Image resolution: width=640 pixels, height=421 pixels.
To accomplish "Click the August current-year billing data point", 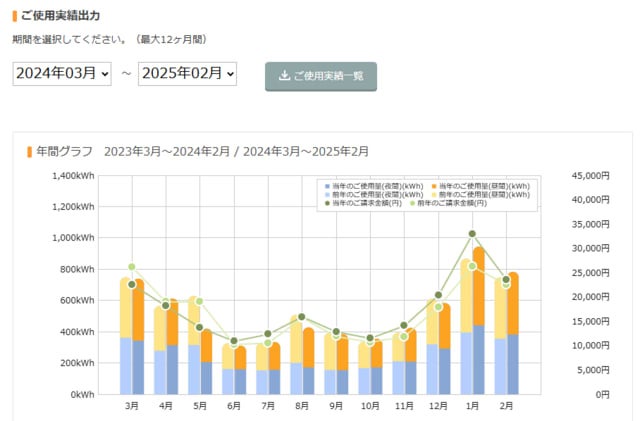I will pos(301,317).
